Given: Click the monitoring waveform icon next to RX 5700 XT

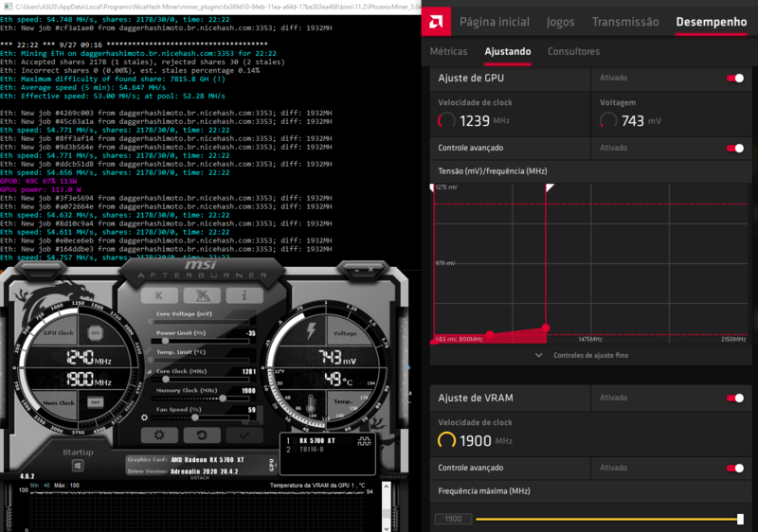Looking at the screenshot, I should pyautogui.click(x=364, y=441).
